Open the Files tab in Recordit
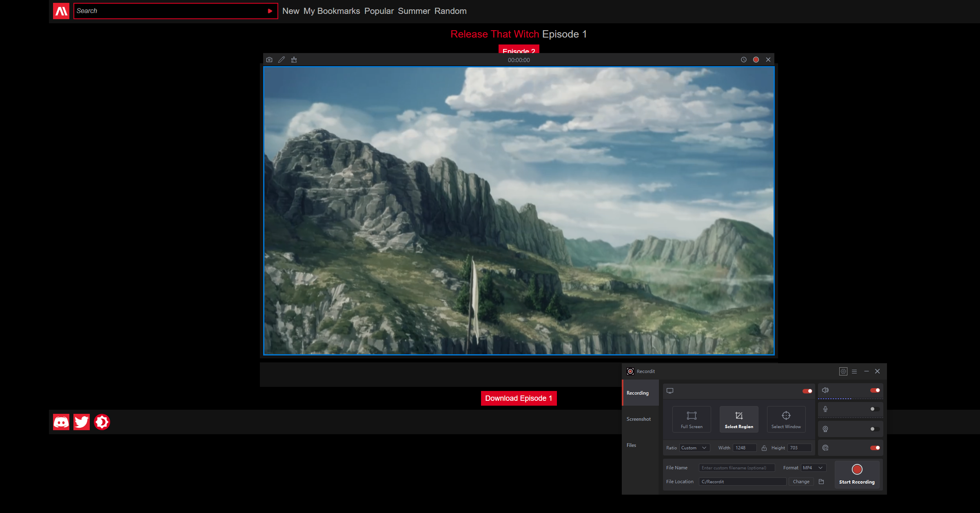 [x=631, y=445]
